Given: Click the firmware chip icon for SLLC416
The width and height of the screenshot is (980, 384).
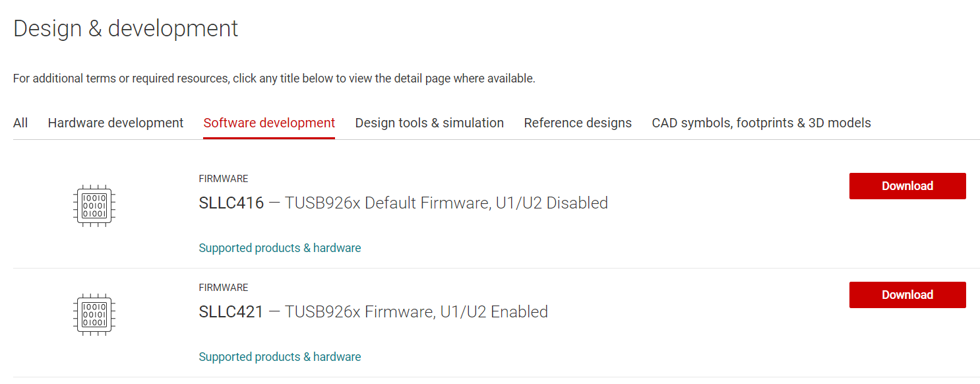Looking at the screenshot, I should (94, 206).
